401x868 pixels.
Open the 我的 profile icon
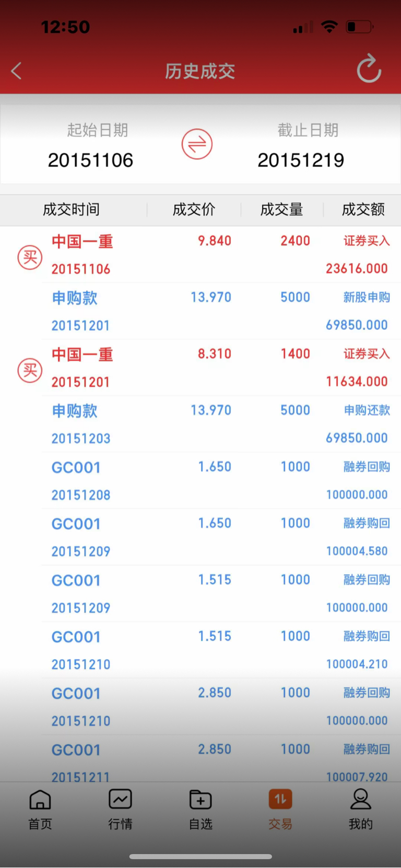(360, 800)
